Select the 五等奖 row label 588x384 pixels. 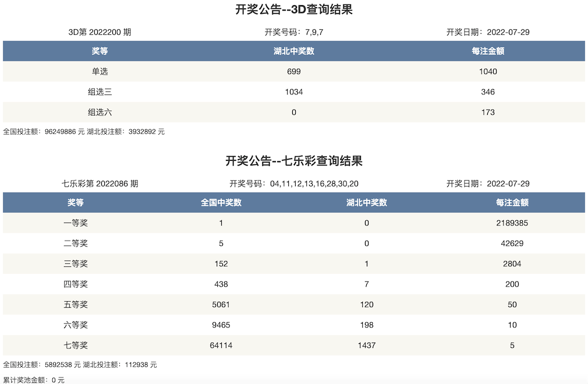[75, 304]
